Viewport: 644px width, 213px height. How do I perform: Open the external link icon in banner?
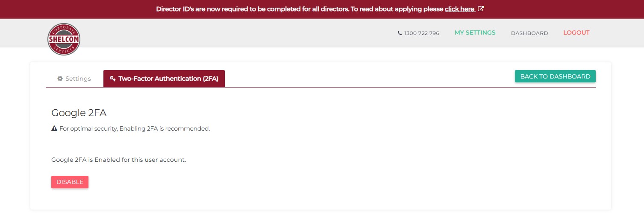481,9
